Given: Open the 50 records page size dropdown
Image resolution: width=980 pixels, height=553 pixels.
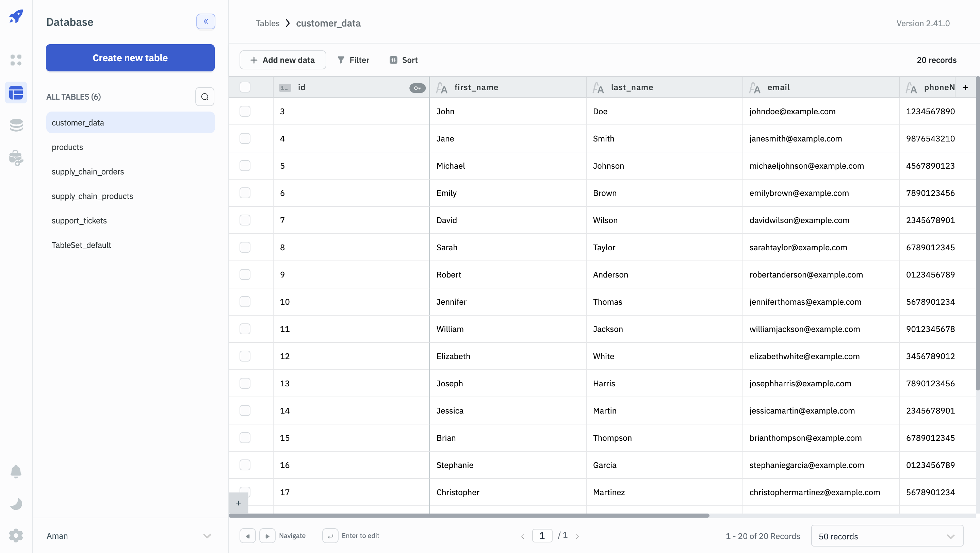Looking at the screenshot, I should click(887, 536).
